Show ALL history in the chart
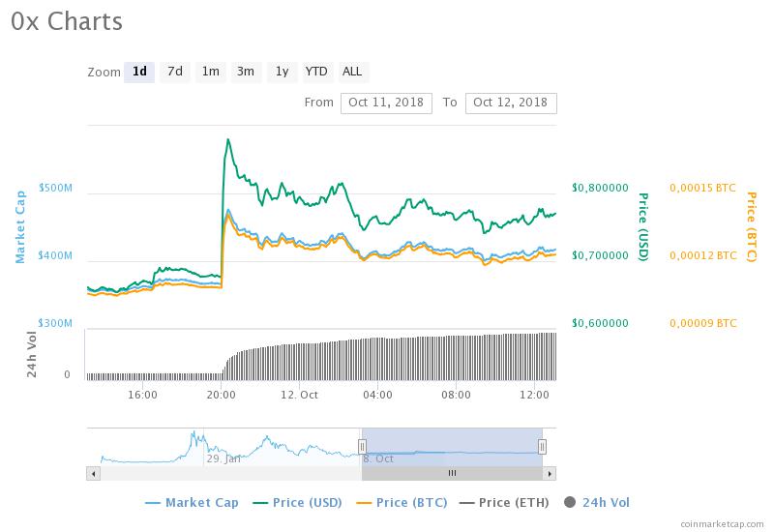This screenshot has width=774, height=532. click(352, 72)
